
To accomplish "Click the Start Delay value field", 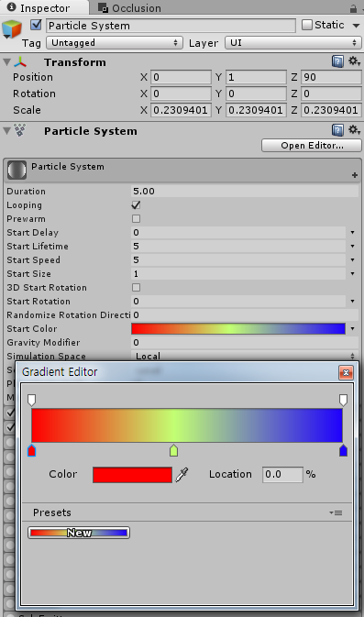I will coord(238,233).
